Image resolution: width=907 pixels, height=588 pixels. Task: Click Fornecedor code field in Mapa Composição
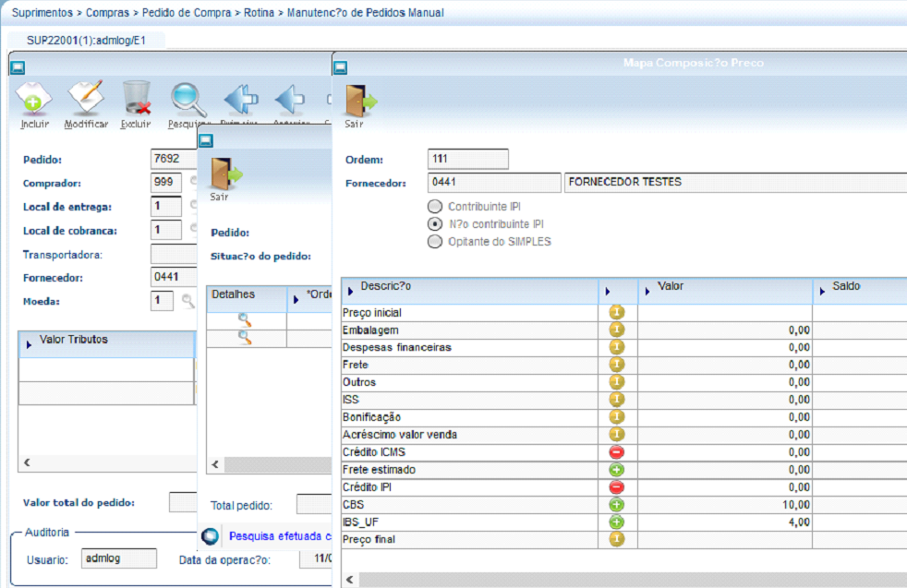click(494, 183)
